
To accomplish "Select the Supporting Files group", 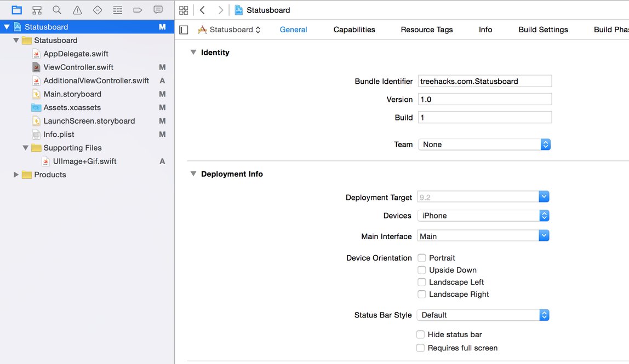I will pyautogui.click(x=72, y=148).
